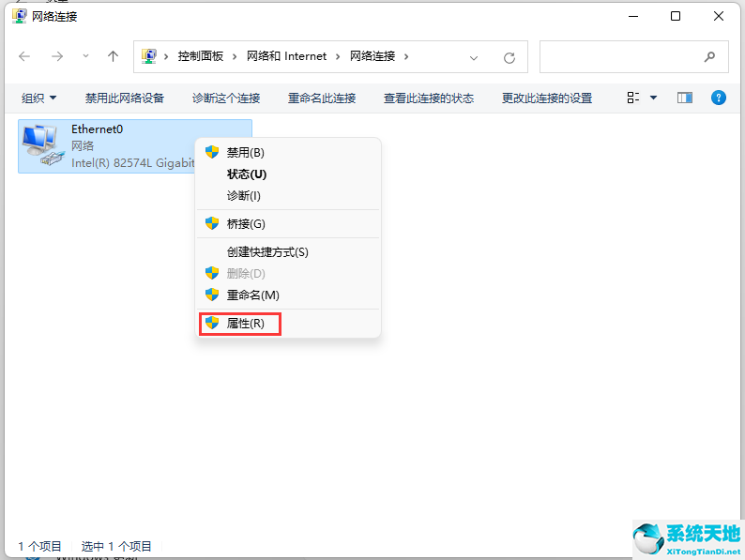Click the Refresh button in address bar
The height and width of the screenshot is (560, 745).
click(x=509, y=57)
